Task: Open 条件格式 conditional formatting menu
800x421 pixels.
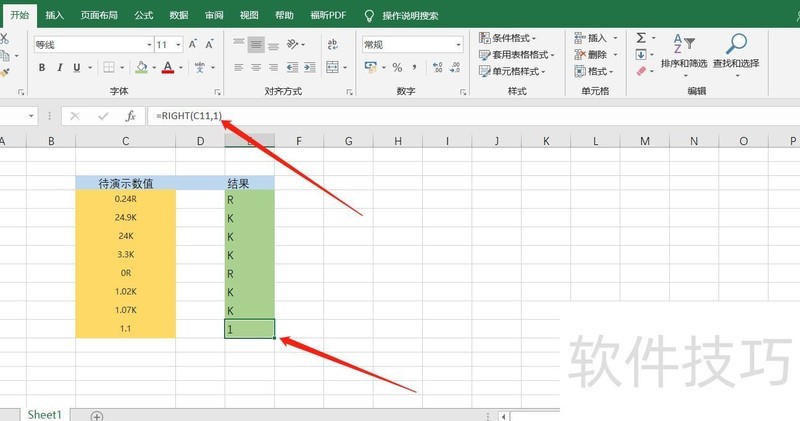Action: point(508,38)
